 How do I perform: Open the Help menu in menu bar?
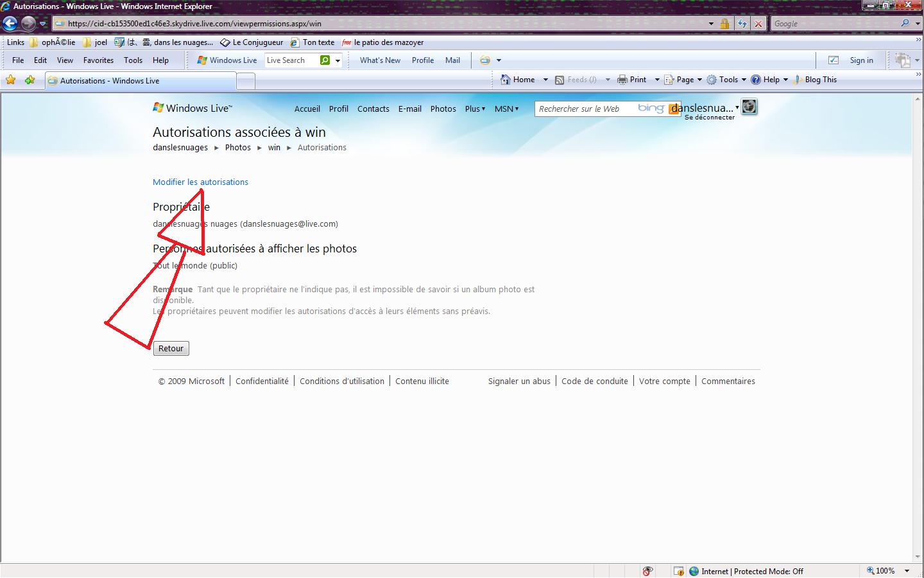(x=160, y=60)
